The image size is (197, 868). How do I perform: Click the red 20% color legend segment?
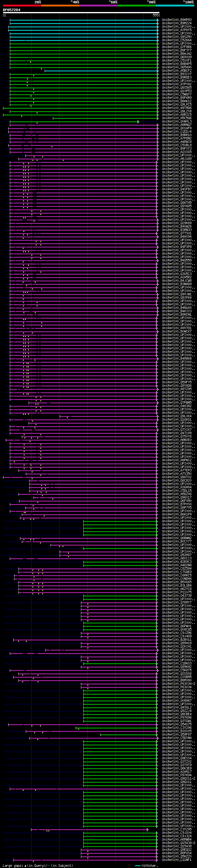pyautogui.click(x=22, y=6)
